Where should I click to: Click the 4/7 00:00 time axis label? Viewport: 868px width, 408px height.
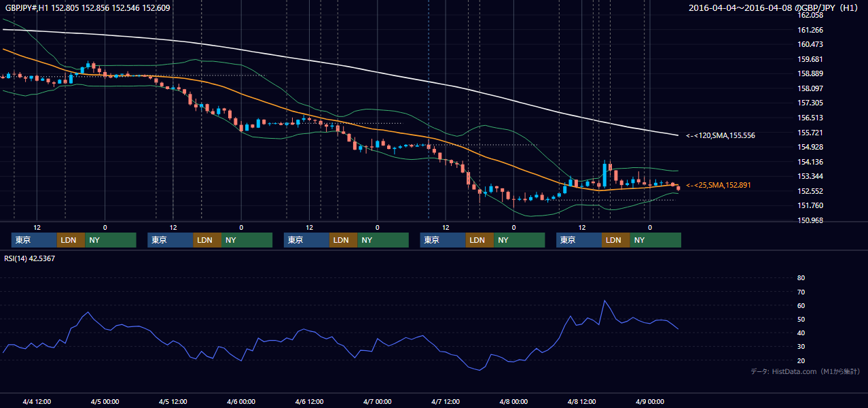(x=378, y=401)
